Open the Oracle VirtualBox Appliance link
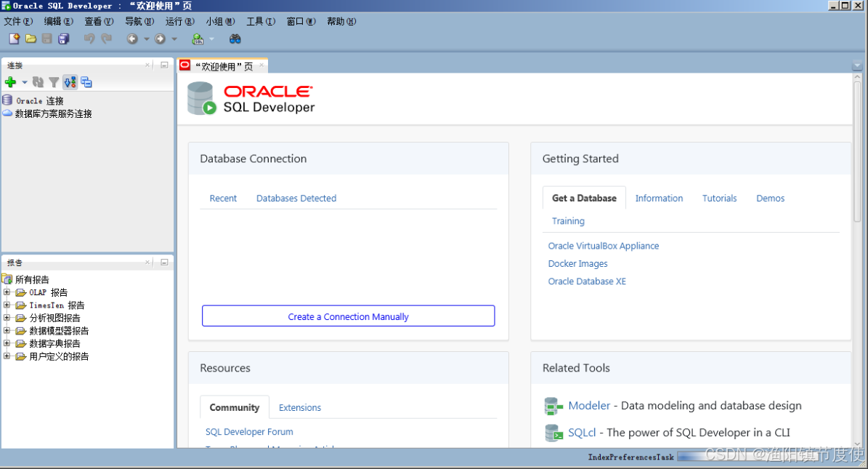This screenshot has height=469, width=868. pos(604,246)
